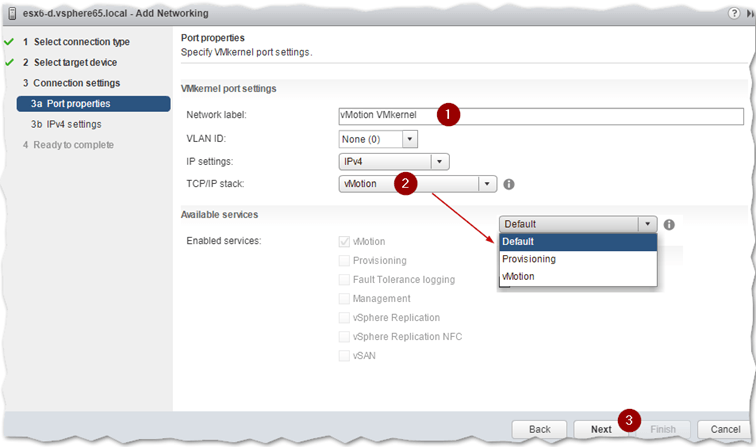This screenshot has height=447, width=756.
Task: Select step 3a Port properties
Action: [94, 104]
